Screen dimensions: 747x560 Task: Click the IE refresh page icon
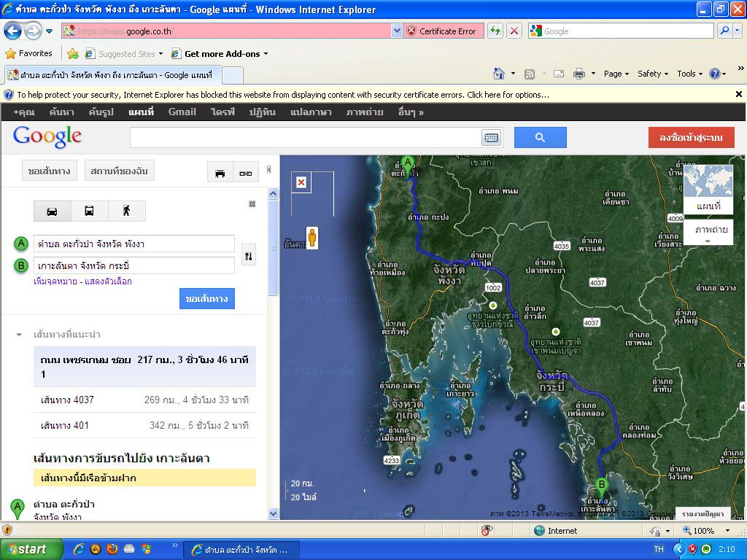pyautogui.click(x=495, y=31)
